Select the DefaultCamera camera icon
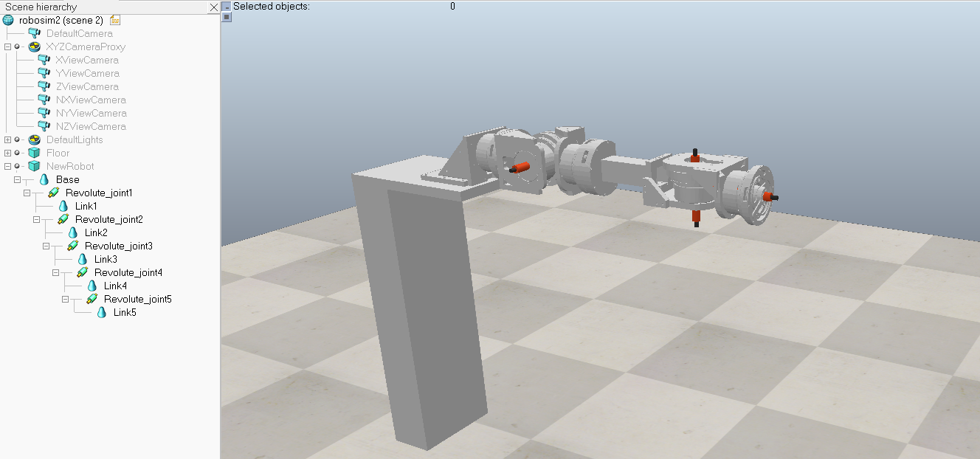 tap(35, 33)
